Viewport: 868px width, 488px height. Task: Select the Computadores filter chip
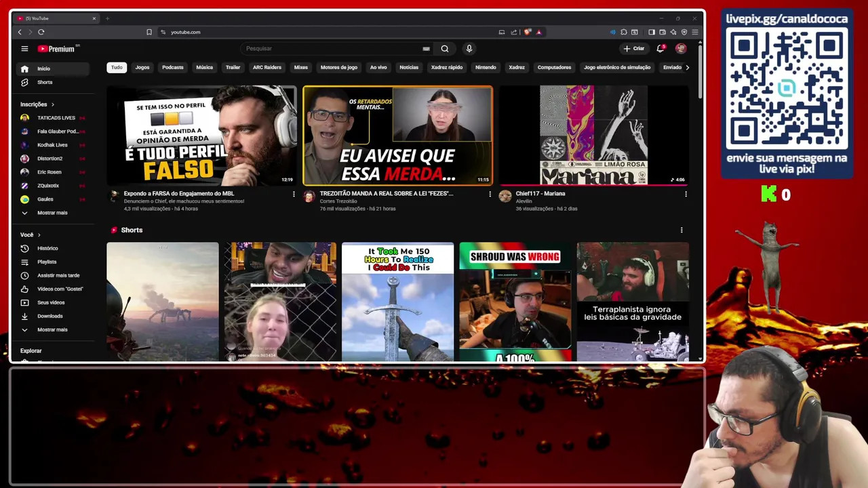coord(554,67)
